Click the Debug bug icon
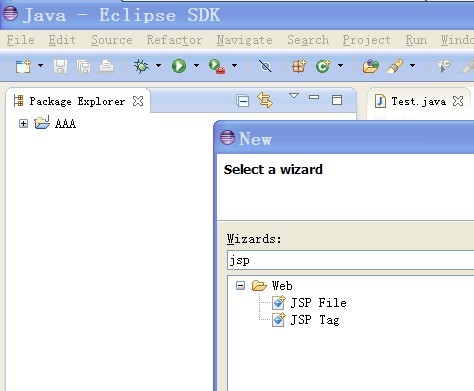Image resolution: width=474 pixels, height=391 pixels. pos(141,66)
